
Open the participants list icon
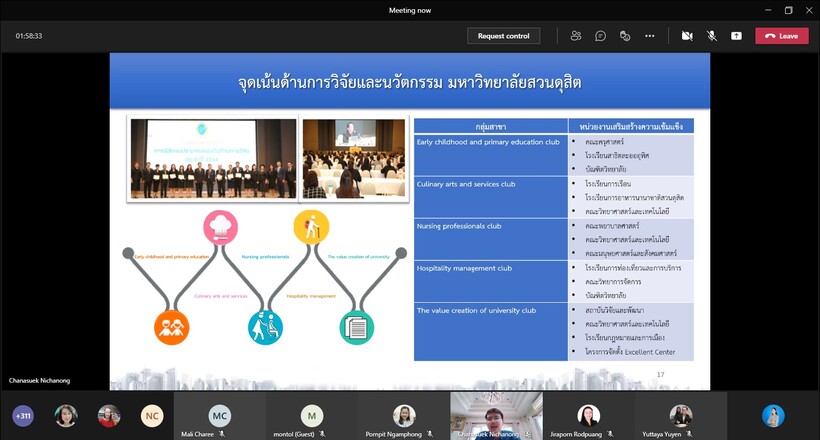point(576,36)
